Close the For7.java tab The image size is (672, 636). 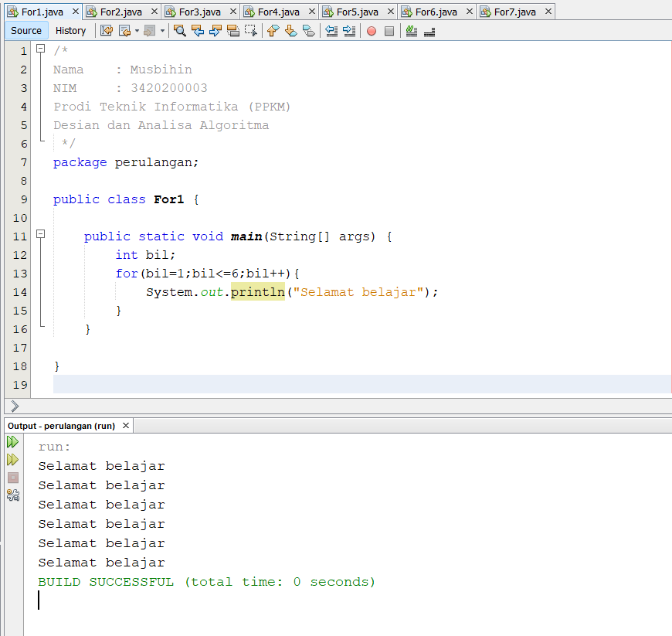click(548, 12)
